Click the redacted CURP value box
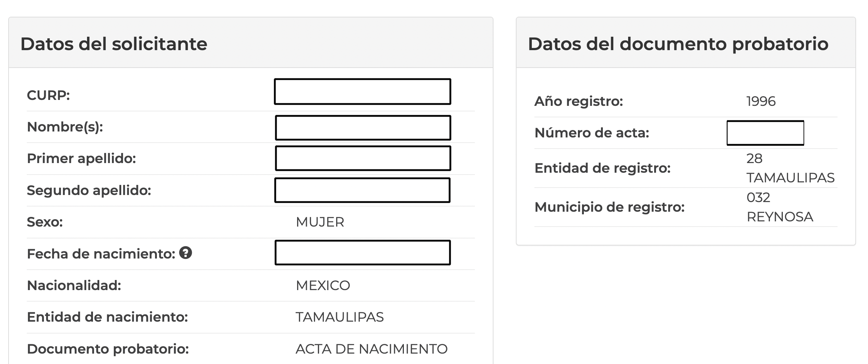 [362, 91]
